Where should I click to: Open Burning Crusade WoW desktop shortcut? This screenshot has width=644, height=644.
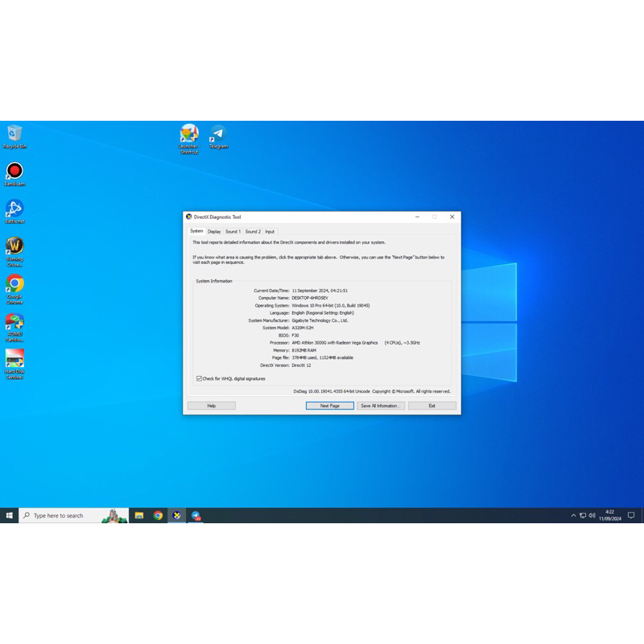(x=14, y=246)
